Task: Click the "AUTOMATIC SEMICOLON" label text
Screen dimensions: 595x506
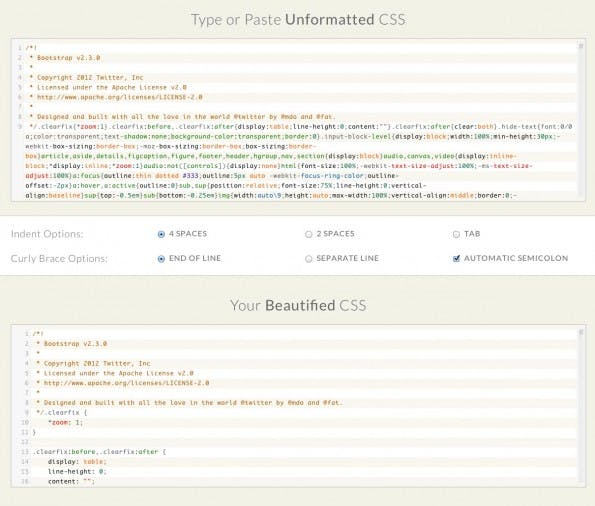Action: pyautogui.click(x=516, y=258)
